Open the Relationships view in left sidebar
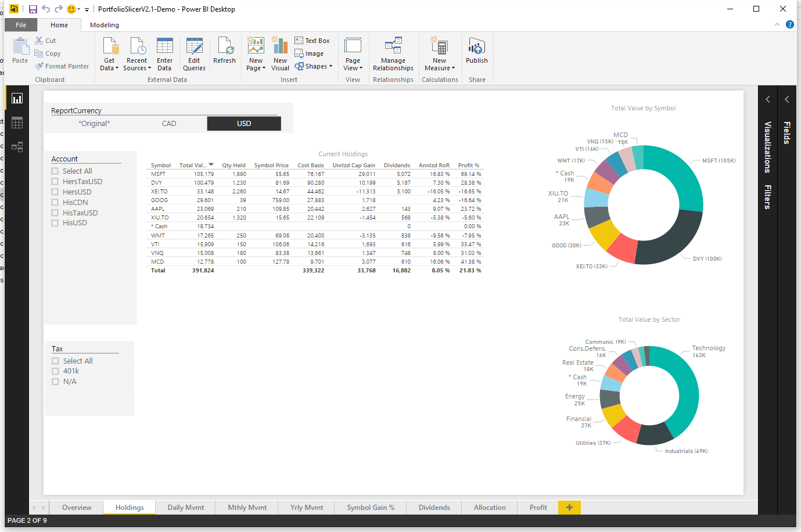Image resolution: width=801 pixels, height=532 pixels. [x=17, y=147]
